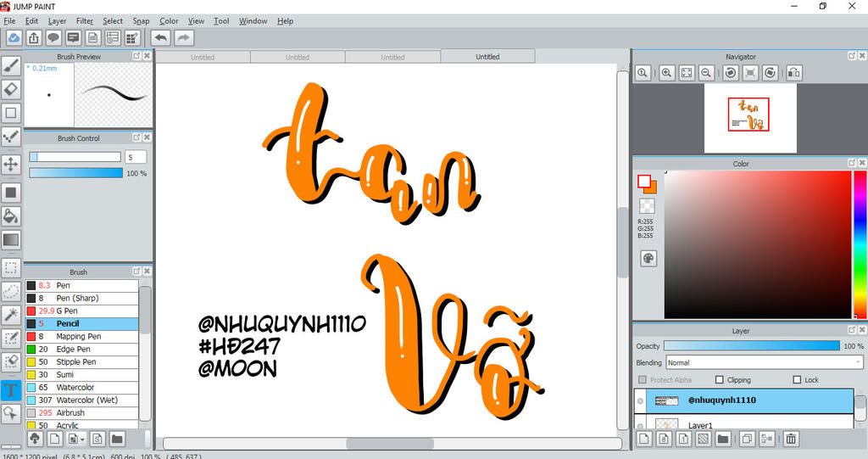
Task: Select the Brush tool in left toolbar
Action: point(10,66)
